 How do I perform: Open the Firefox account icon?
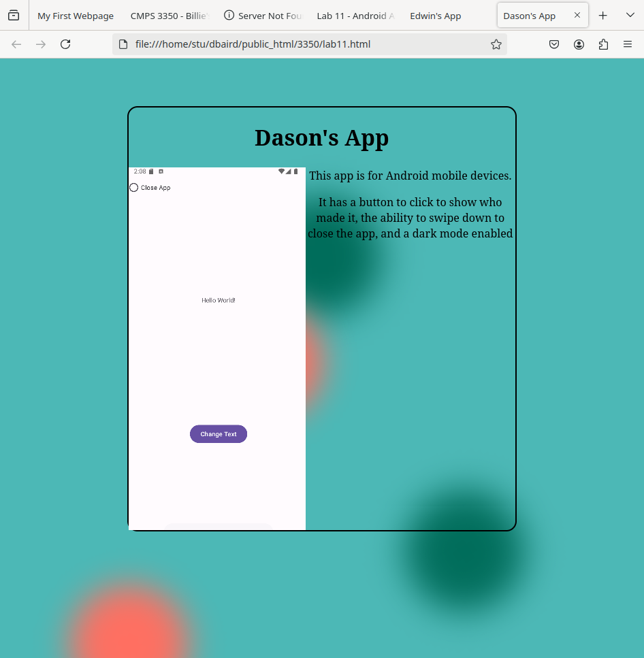point(579,44)
